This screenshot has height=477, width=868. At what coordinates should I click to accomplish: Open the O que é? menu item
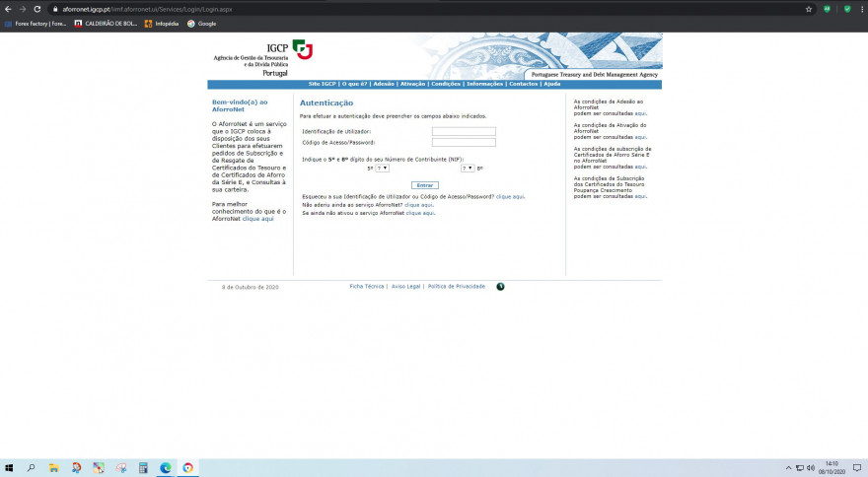pos(354,84)
